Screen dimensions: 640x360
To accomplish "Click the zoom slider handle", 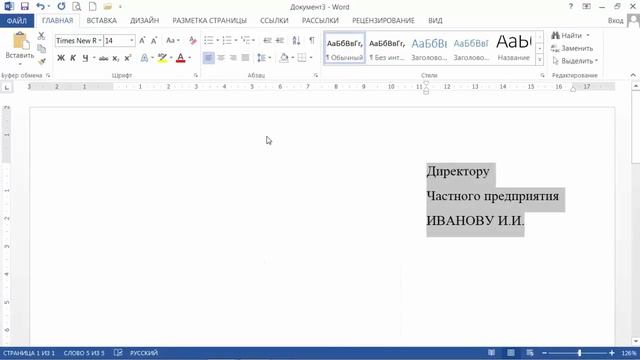I will (579, 353).
